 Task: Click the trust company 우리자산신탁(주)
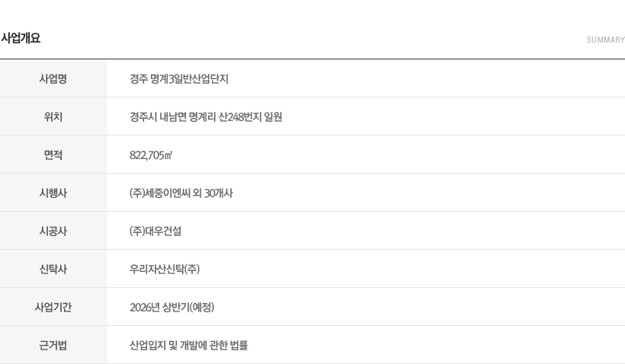click(165, 270)
